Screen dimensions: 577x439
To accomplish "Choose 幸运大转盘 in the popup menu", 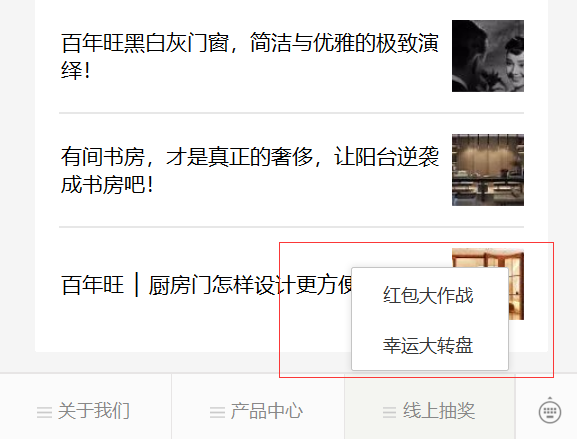I will [x=430, y=345].
